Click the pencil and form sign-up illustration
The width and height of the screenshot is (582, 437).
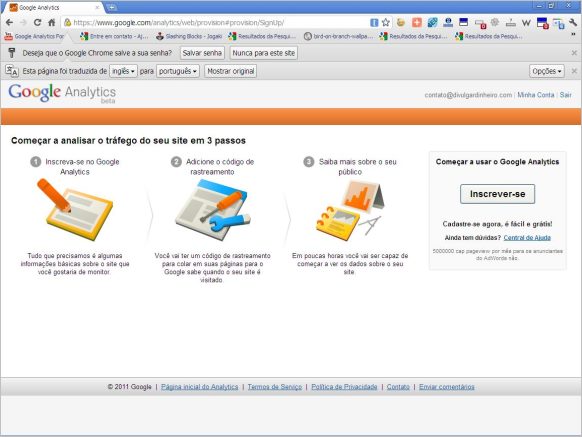click(75, 209)
